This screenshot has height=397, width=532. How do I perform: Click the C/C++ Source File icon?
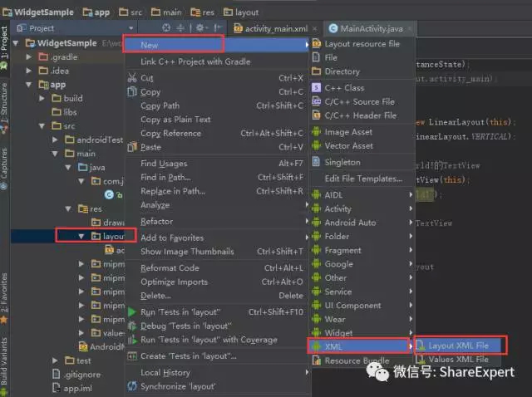[316, 101]
